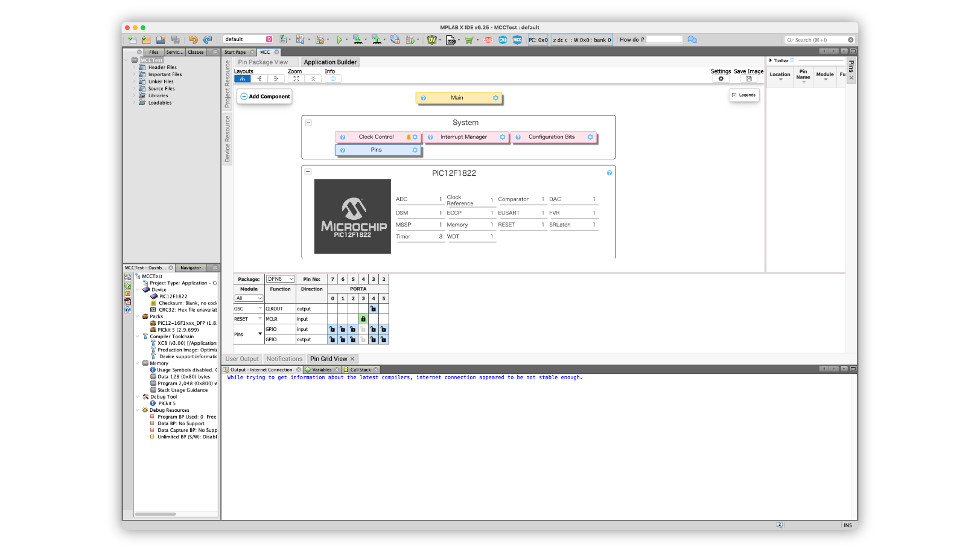Click the Debug Project toolbar icon
Screen dimensions: 980x552
410,40
